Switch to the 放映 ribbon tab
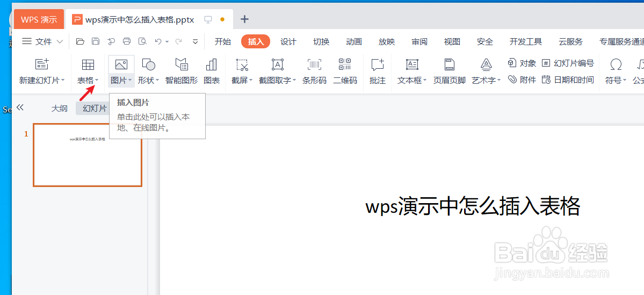The image size is (644, 295). coord(387,41)
